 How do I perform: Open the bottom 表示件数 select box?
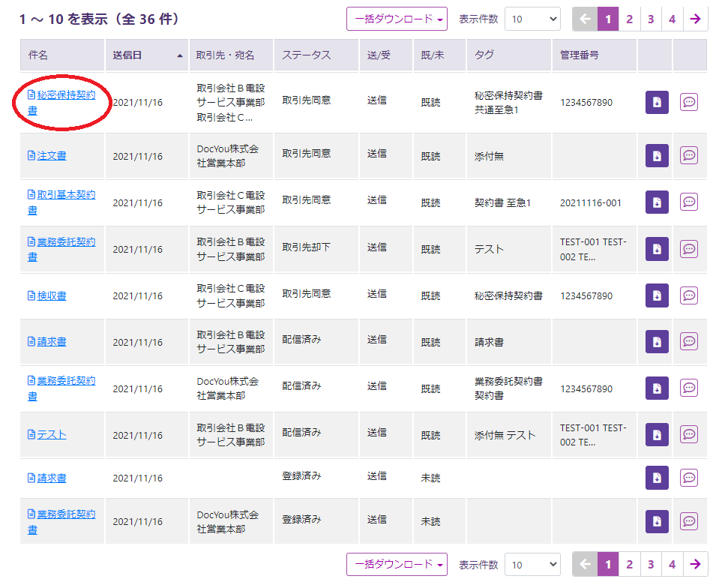[x=532, y=565]
